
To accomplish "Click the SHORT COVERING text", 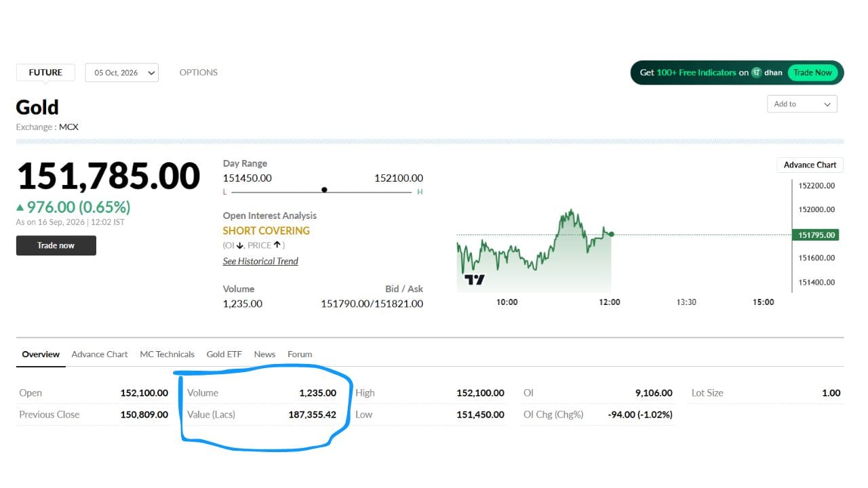I will tap(266, 230).
